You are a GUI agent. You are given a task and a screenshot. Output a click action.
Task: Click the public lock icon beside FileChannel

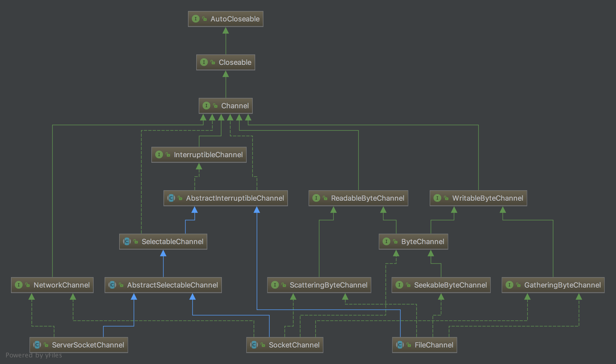[409, 345]
